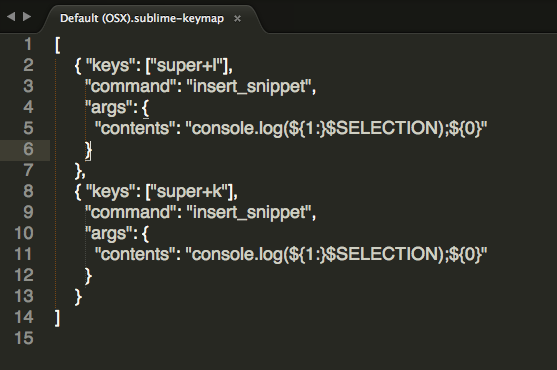
Task: Click line number 8 in gutter
Action: (28, 191)
